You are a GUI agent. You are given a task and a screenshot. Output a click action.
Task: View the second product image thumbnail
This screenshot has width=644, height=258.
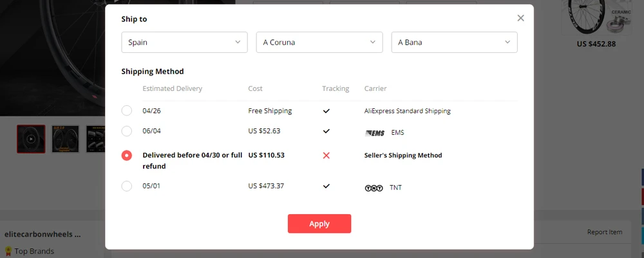[66, 139]
